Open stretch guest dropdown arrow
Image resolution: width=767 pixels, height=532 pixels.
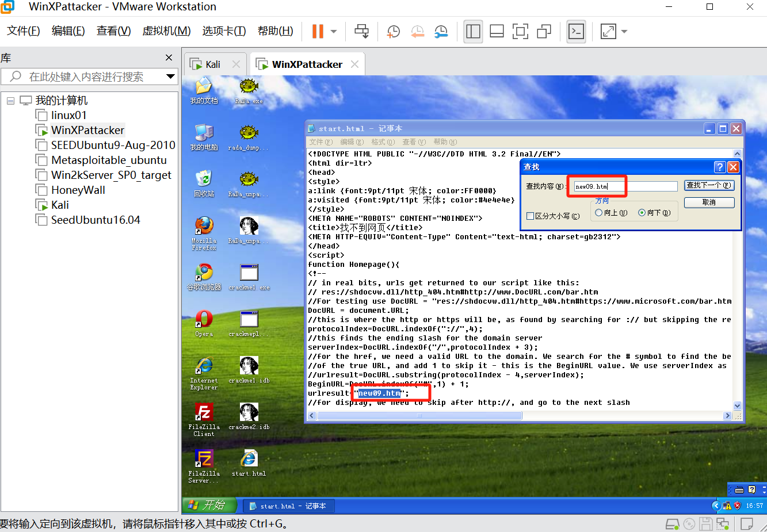[x=624, y=32]
